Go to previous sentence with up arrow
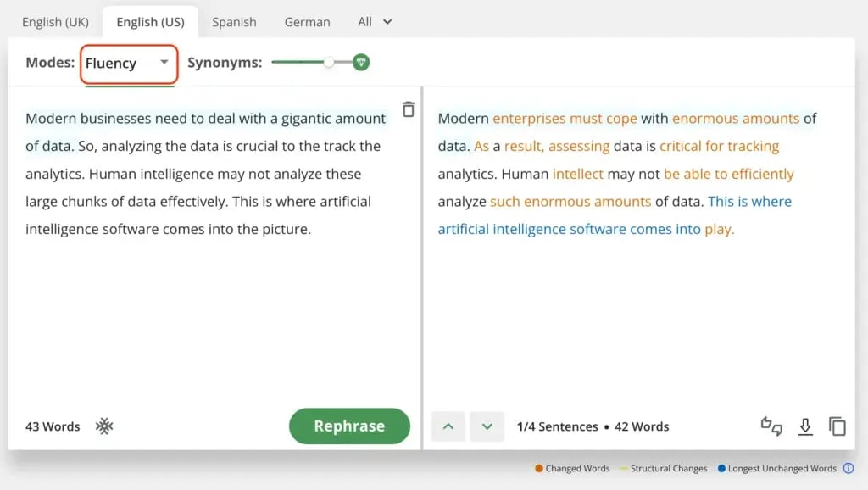Image resolution: width=868 pixels, height=490 pixels. 448,426
